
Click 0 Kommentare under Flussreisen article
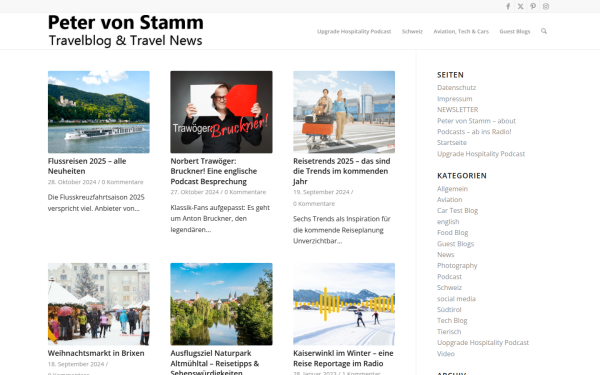click(122, 182)
